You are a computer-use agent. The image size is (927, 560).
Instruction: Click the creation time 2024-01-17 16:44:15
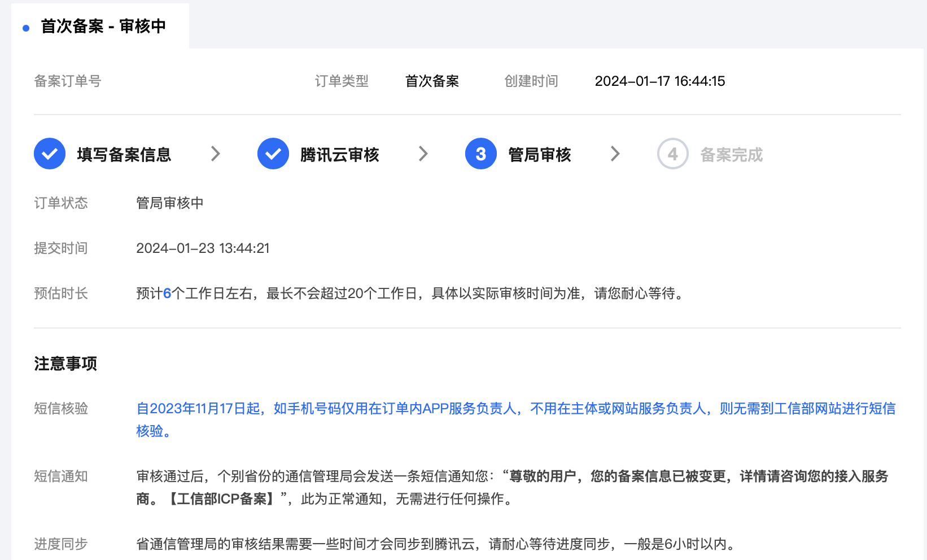(659, 81)
